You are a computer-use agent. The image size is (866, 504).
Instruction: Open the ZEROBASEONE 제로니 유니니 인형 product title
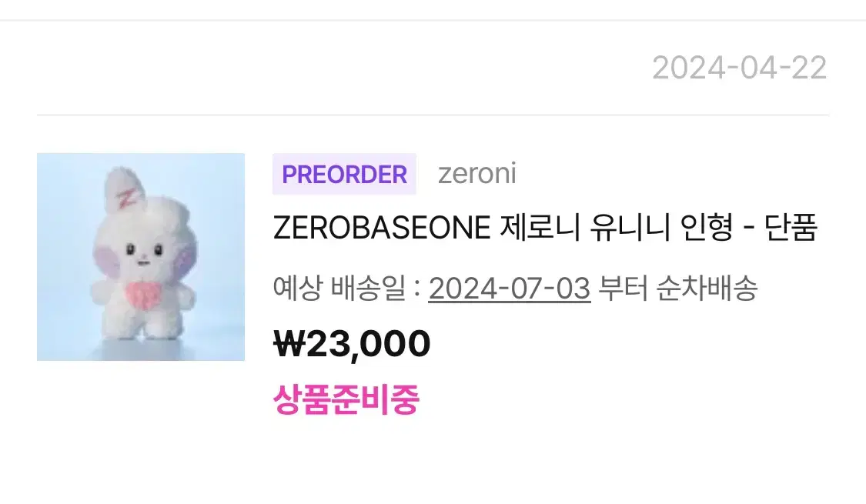(545, 228)
